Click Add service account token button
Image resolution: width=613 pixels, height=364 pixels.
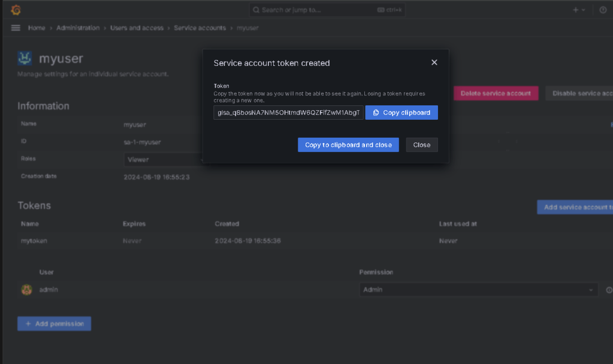(x=575, y=207)
